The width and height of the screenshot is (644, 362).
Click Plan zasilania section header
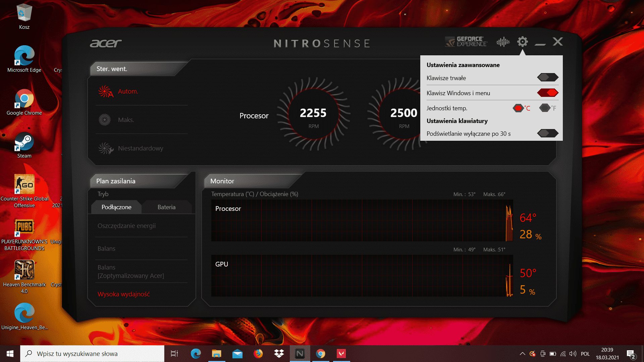(x=116, y=181)
